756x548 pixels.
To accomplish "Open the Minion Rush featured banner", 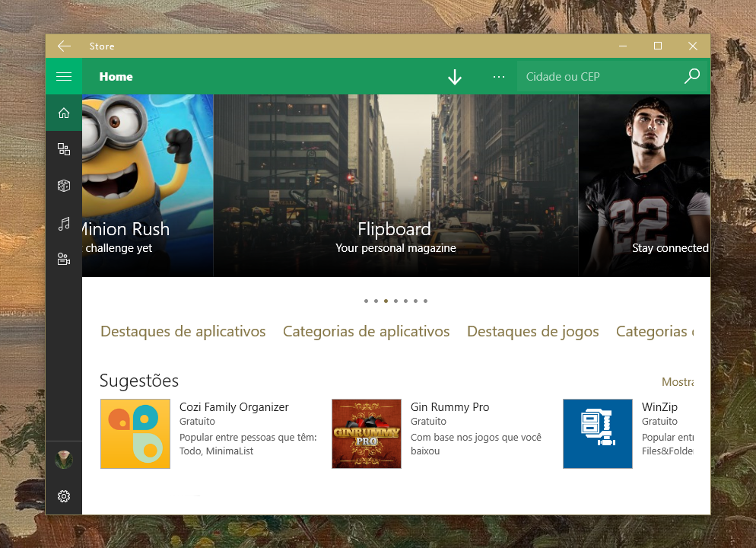I will 148,186.
